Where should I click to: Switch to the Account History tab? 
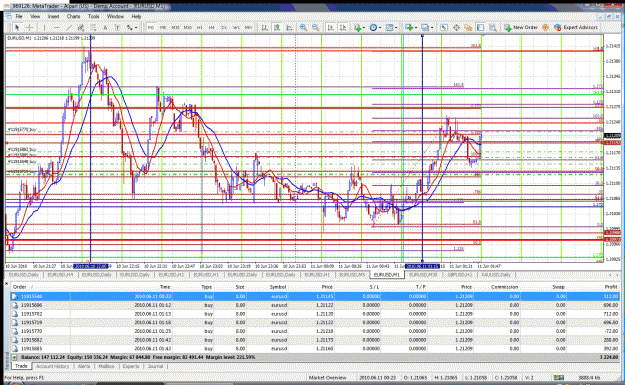[x=53, y=366]
